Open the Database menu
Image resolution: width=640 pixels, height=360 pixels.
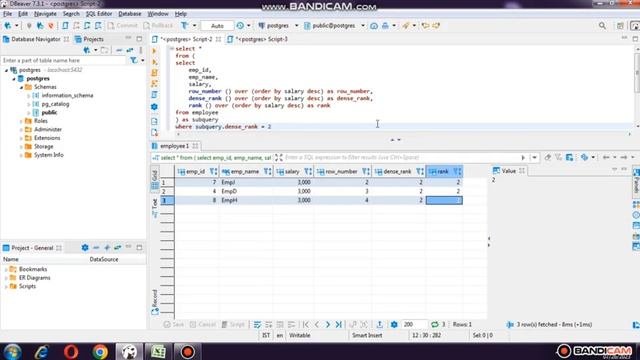click(129, 14)
